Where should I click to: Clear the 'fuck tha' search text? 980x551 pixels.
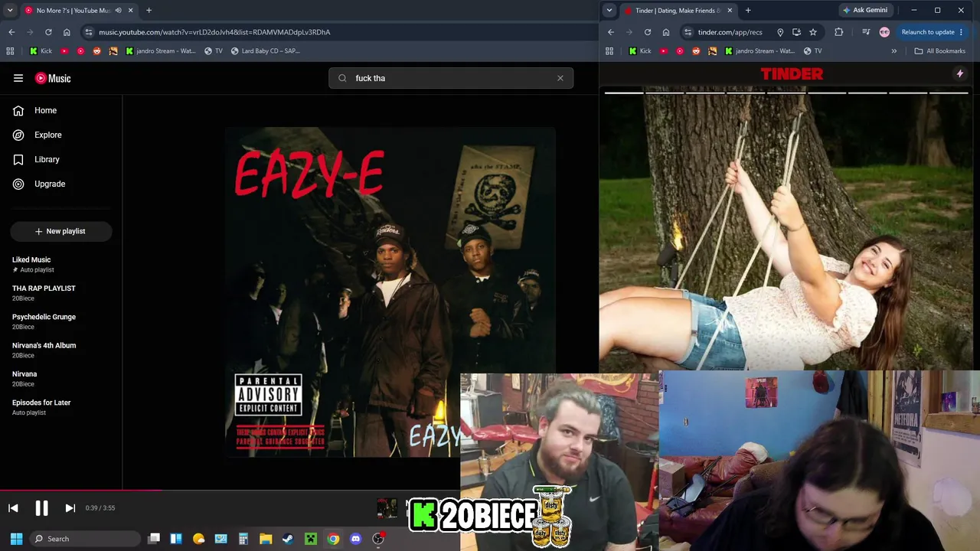point(560,78)
